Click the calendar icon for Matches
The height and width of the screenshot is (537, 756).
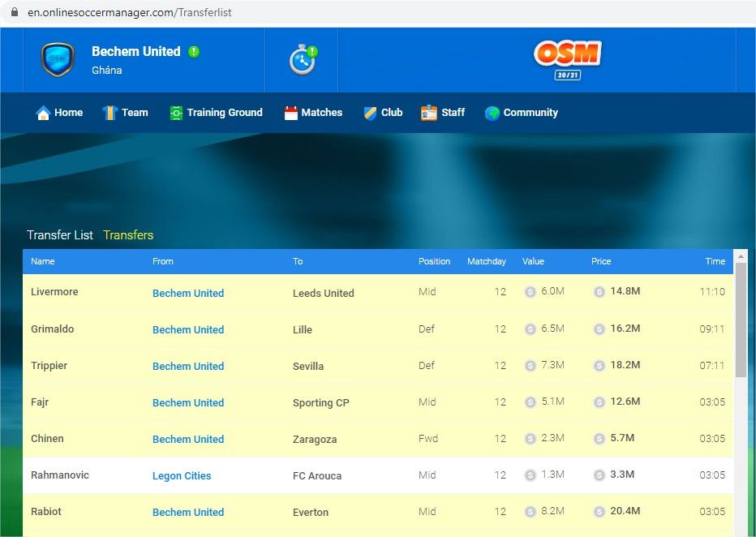[290, 113]
